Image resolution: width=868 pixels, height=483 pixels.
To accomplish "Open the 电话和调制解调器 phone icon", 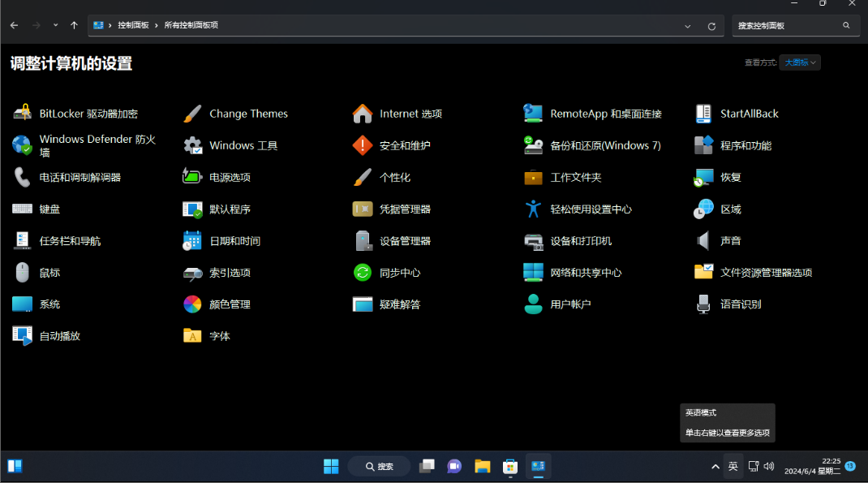I will coord(22,177).
